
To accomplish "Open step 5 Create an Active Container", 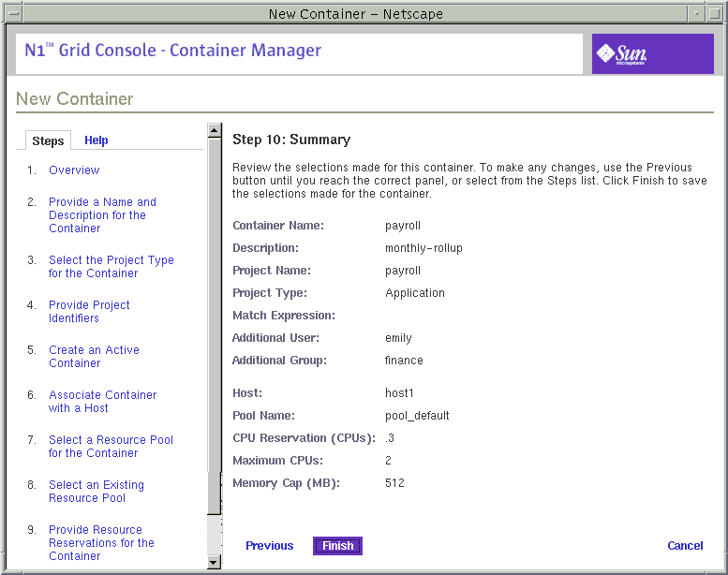I will pyautogui.click(x=94, y=357).
